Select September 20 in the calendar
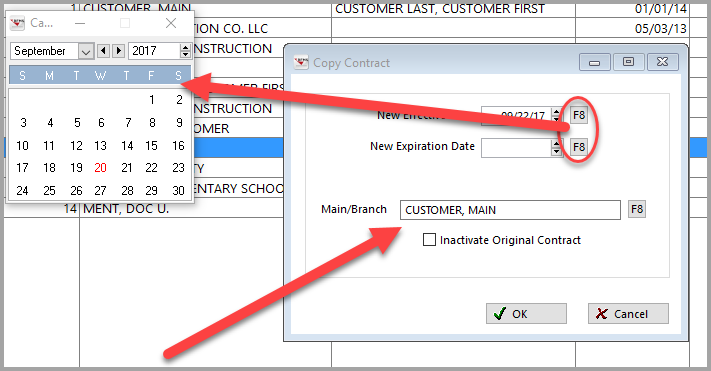711x371 pixels. pyautogui.click(x=100, y=168)
